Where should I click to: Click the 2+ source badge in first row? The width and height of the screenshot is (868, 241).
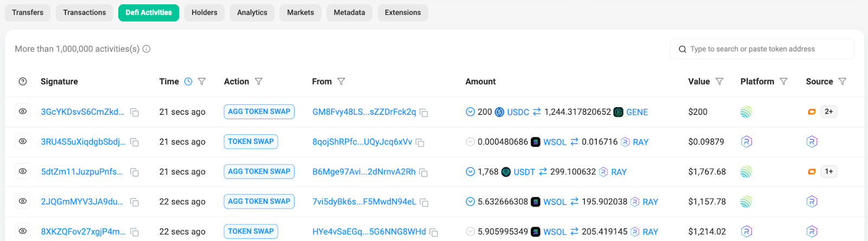828,112
